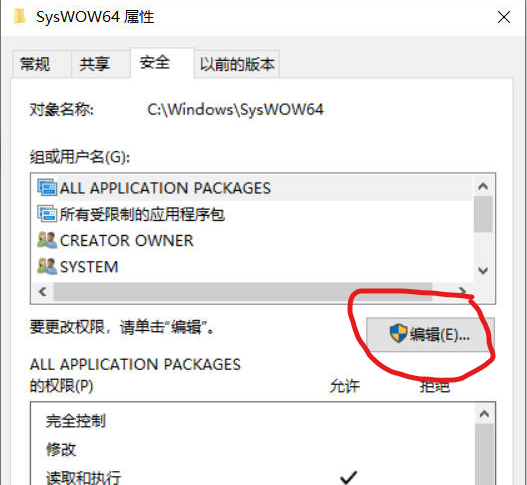The height and width of the screenshot is (485, 527).
Task: Click the ALL APPLICATION PACKAGES group icon
Action: (x=47, y=188)
